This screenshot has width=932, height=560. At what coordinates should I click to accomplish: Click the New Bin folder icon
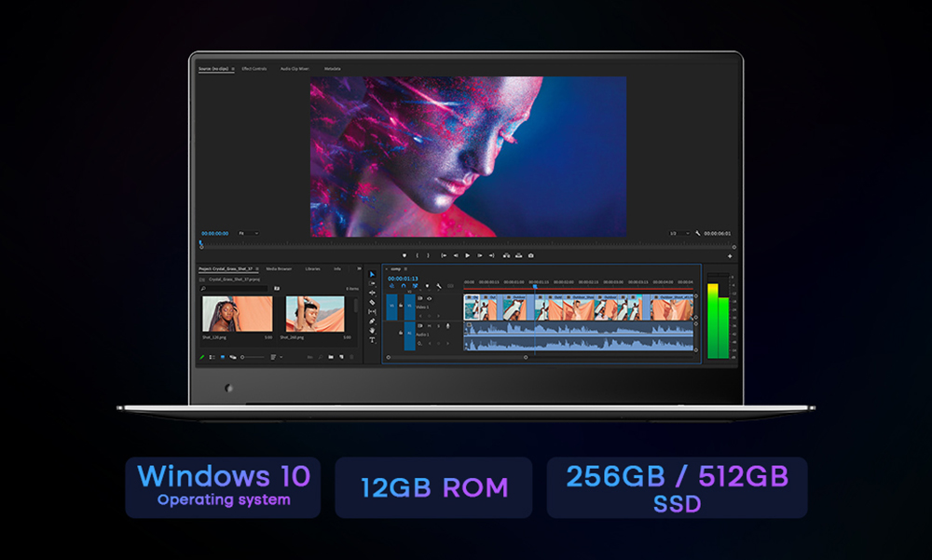pyautogui.click(x=330, y=357)
